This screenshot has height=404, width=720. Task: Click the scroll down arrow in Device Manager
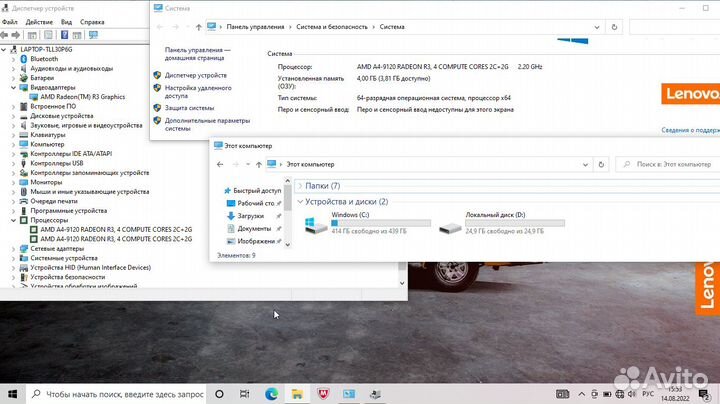click(402, 283)
